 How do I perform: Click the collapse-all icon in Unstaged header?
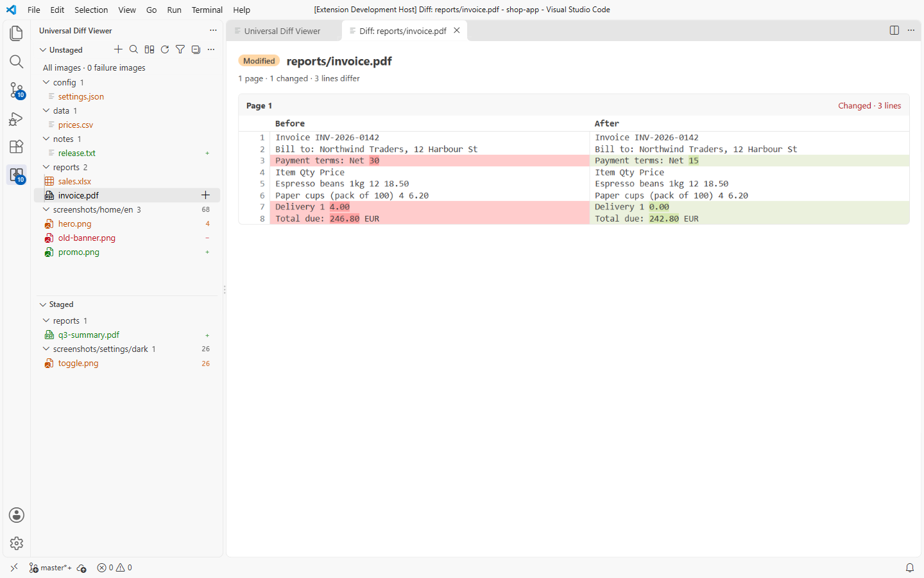(196, 49)
